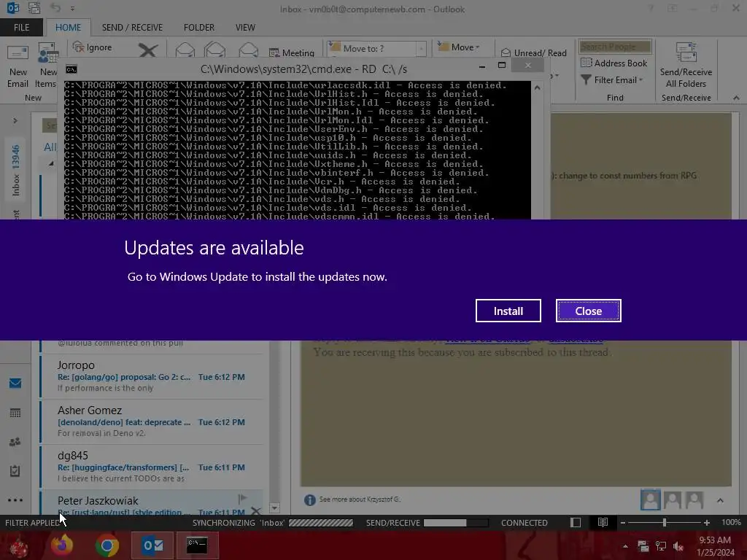
Task: Open the email from Asher Gomez
Action: (152, 421)
